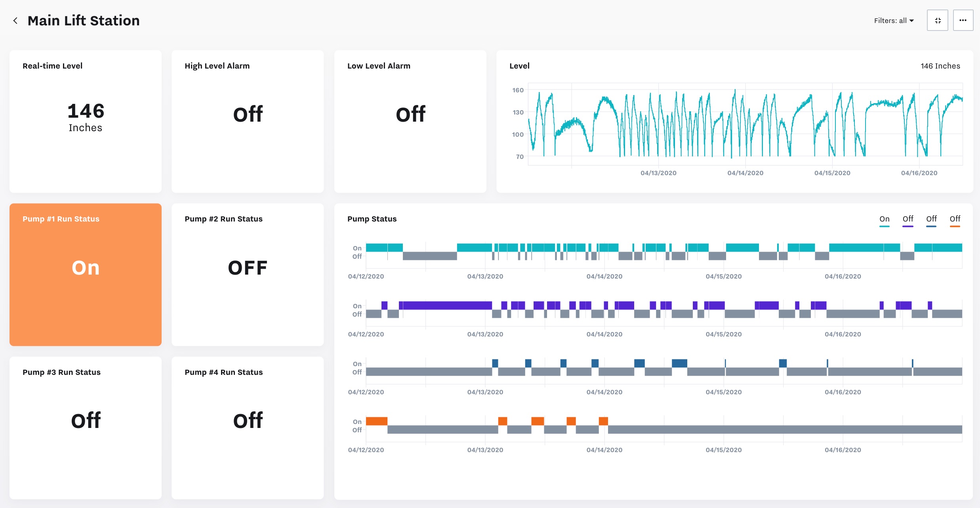Click the 160 y-axis label on Level chart
Screen dimensions: 980x508
(518, 90)
